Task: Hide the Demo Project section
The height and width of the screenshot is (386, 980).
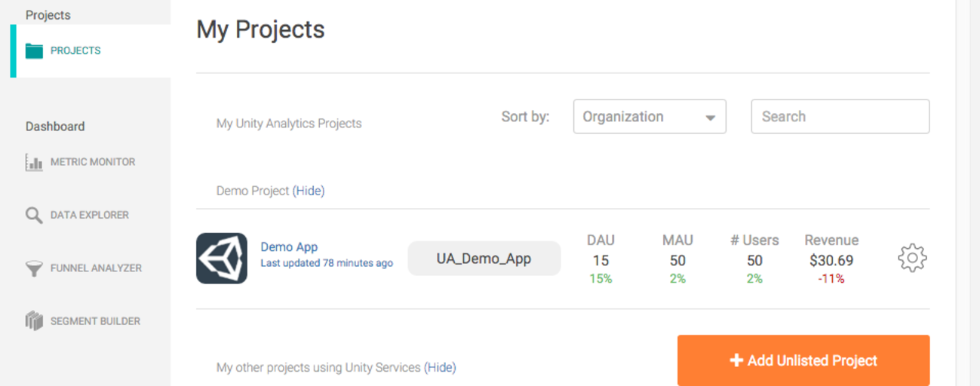Action: (x=309, y=191)
